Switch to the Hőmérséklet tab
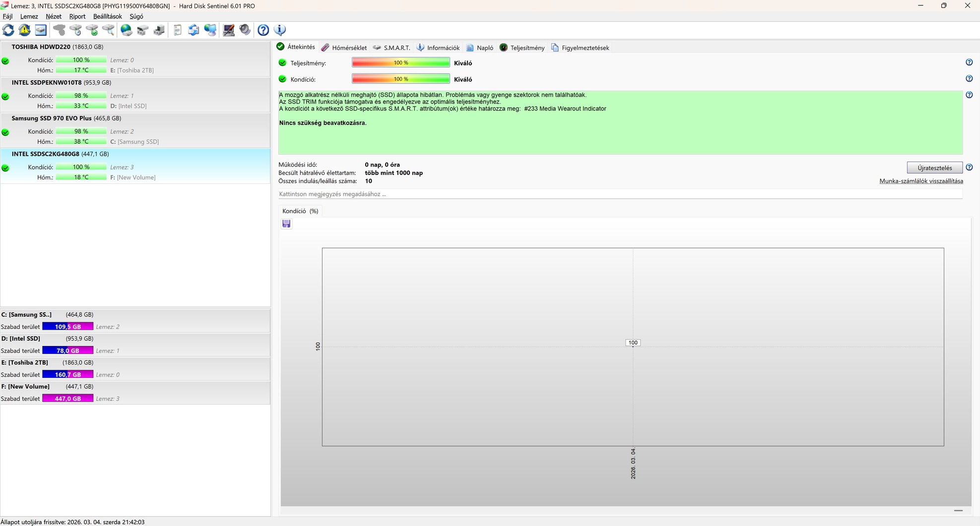 click(344, 48)
